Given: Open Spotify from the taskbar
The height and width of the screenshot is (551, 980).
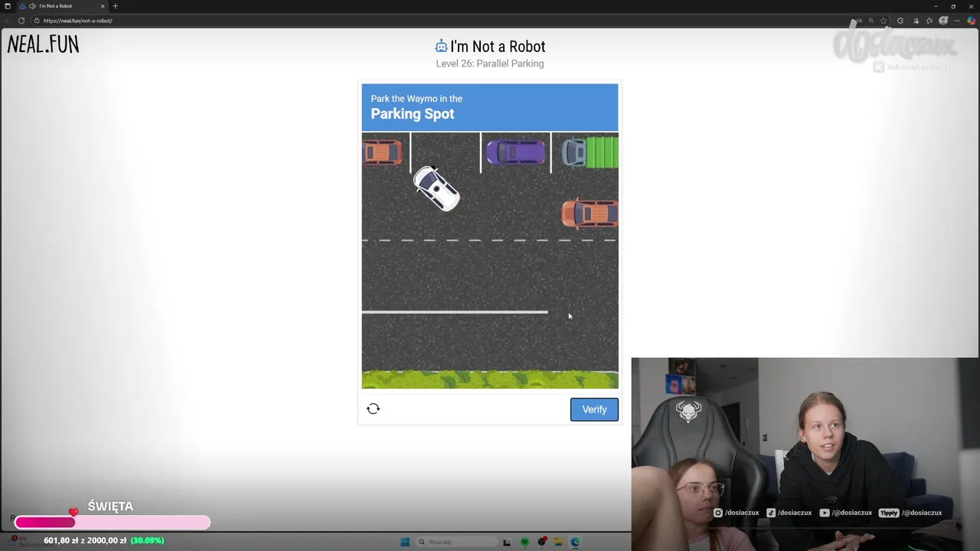Looking at the screenshot, I should point(524,542).
